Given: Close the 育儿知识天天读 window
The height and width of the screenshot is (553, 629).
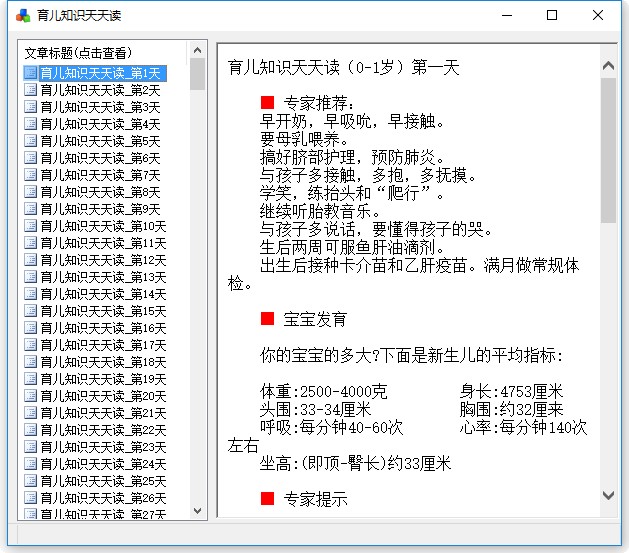Looking at the screenshot, I should click(x=598, y=16).
